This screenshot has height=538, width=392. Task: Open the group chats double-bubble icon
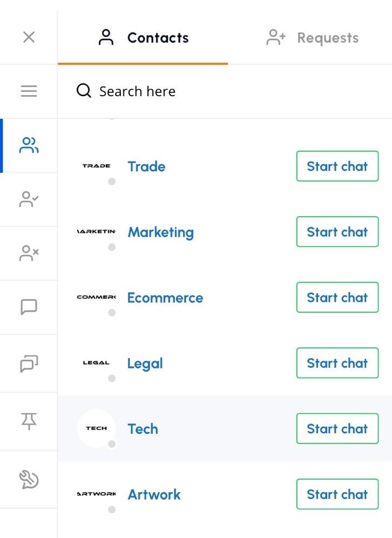pyautogui.click(x=29, y=364)
